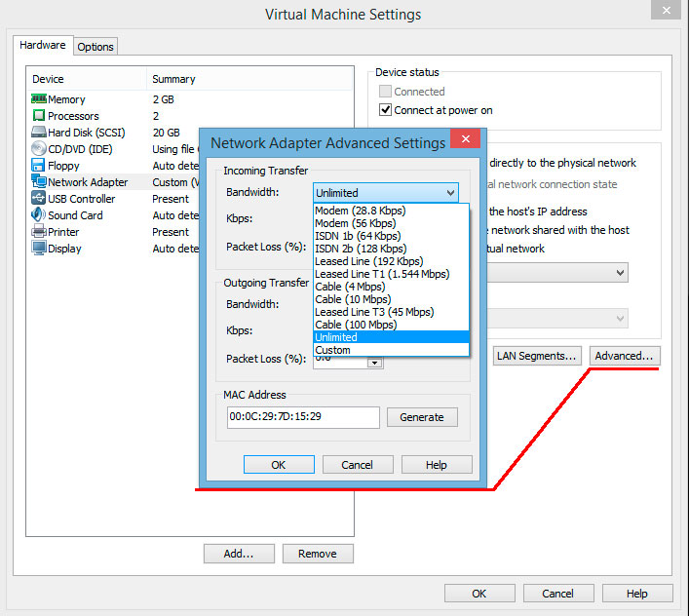Select the USB Controller row label

(x=81, y=199)
